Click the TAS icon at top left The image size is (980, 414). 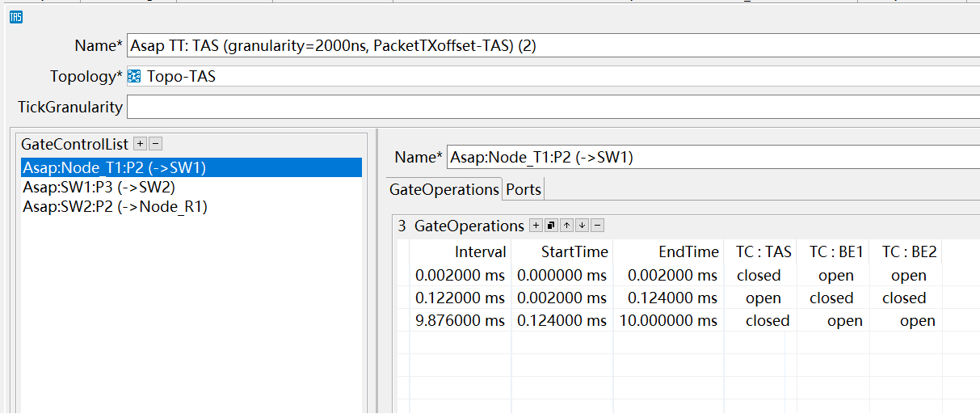15,16
